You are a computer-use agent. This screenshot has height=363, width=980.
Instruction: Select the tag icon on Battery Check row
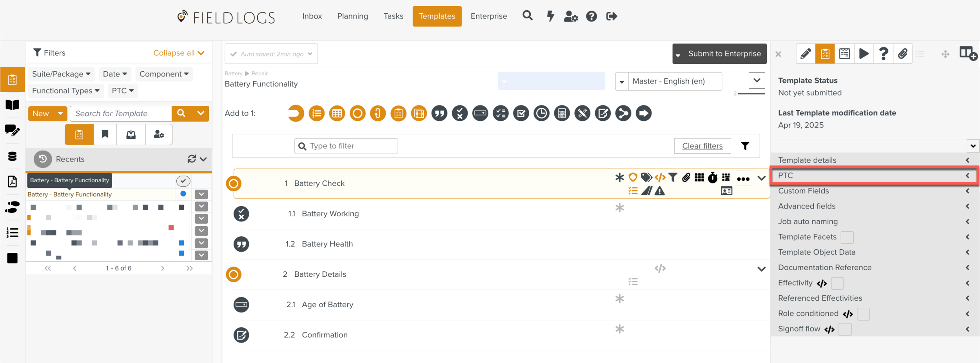coord(647,177)
